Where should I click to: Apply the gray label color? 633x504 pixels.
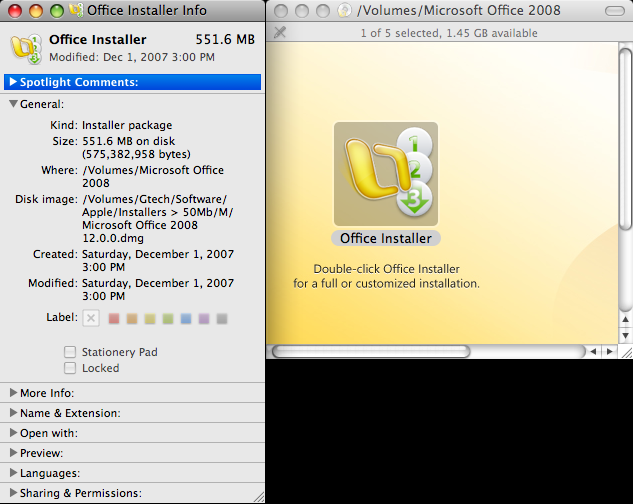(x=222, y=319)
